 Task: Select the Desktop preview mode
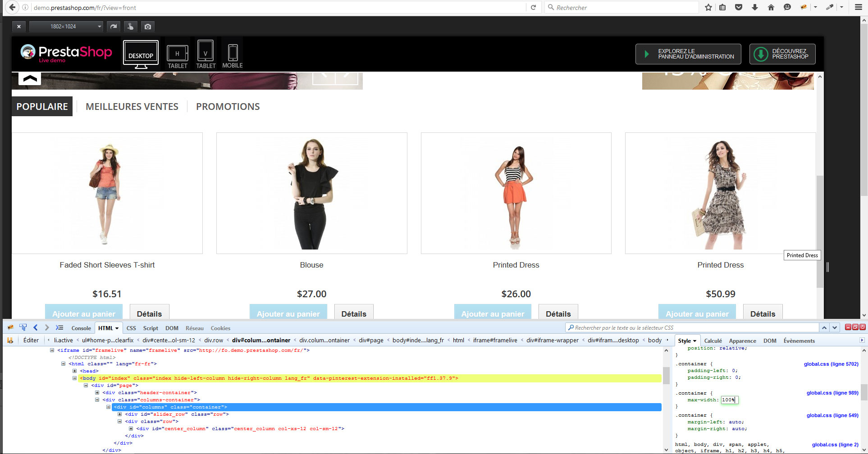coord(141,54)
